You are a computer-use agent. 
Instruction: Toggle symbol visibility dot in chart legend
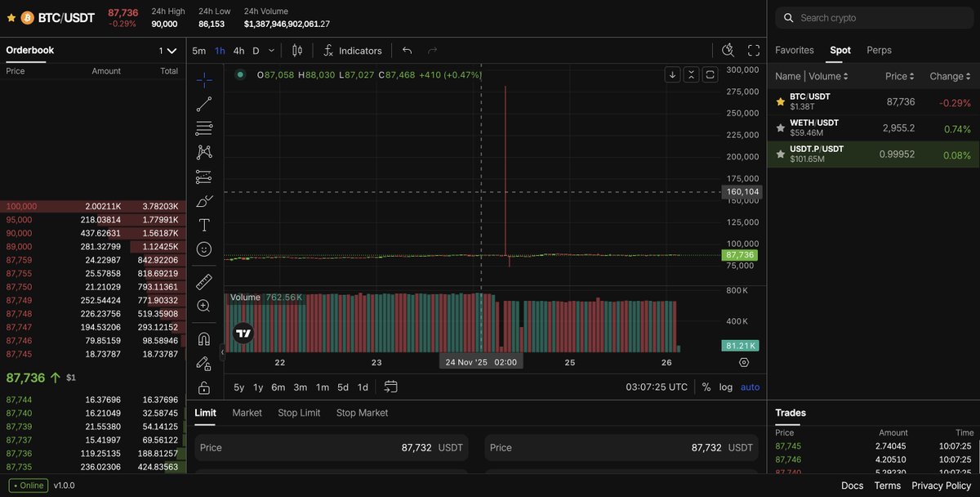coord(240,74)
